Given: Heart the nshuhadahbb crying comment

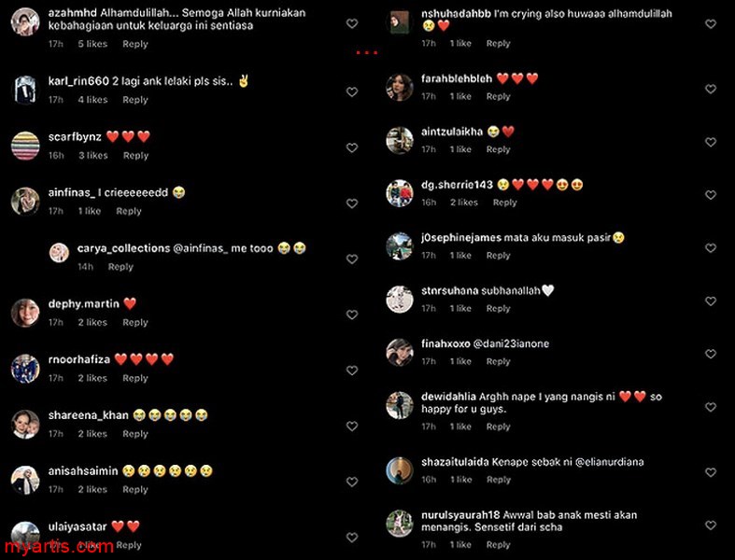Looking at the screenshot, I should [x=711, y=24].
